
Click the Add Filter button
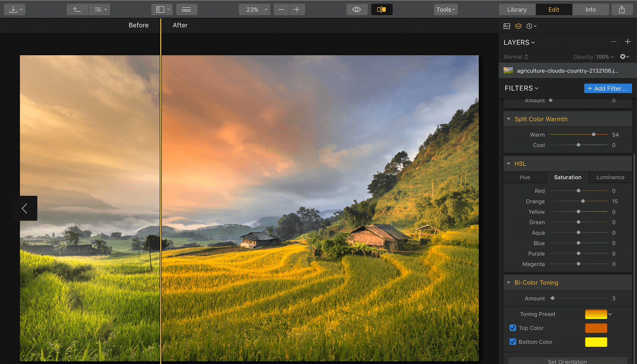(x=608, y=88)
